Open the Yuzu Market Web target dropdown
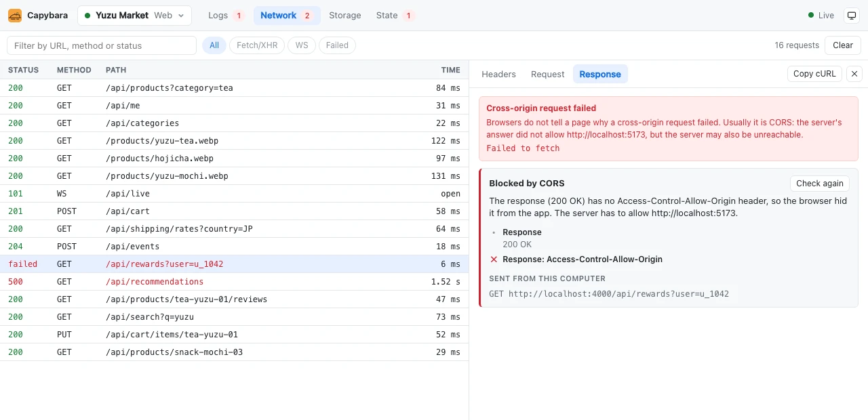Viewport: 868px width, 420px height. coord(134,15)
